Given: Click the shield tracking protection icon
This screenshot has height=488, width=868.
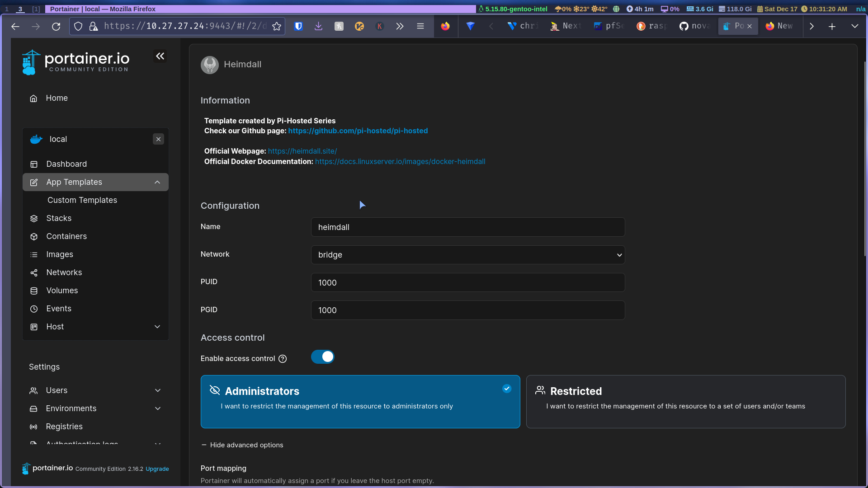Looking at the screenshot, I should click(78, 27).
